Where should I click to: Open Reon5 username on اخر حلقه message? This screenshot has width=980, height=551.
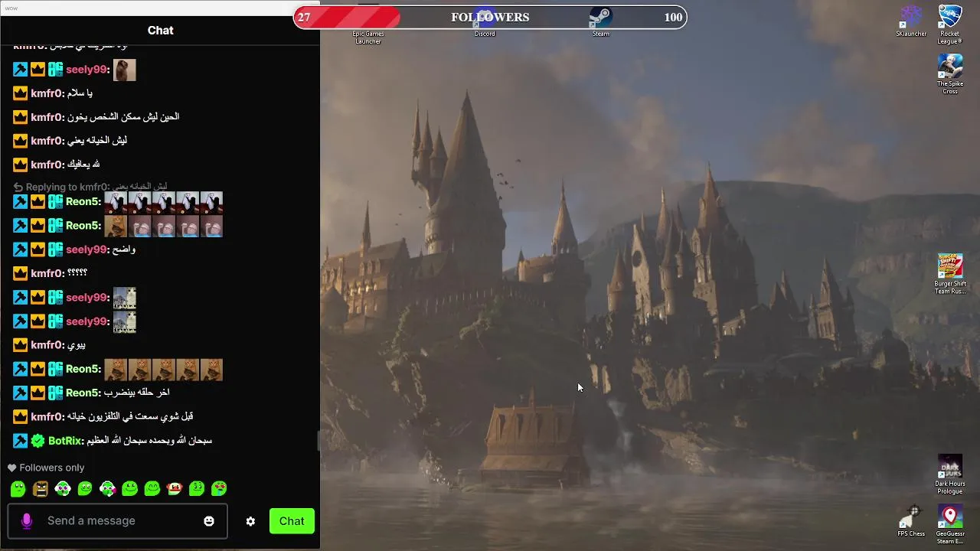[83, 393]
